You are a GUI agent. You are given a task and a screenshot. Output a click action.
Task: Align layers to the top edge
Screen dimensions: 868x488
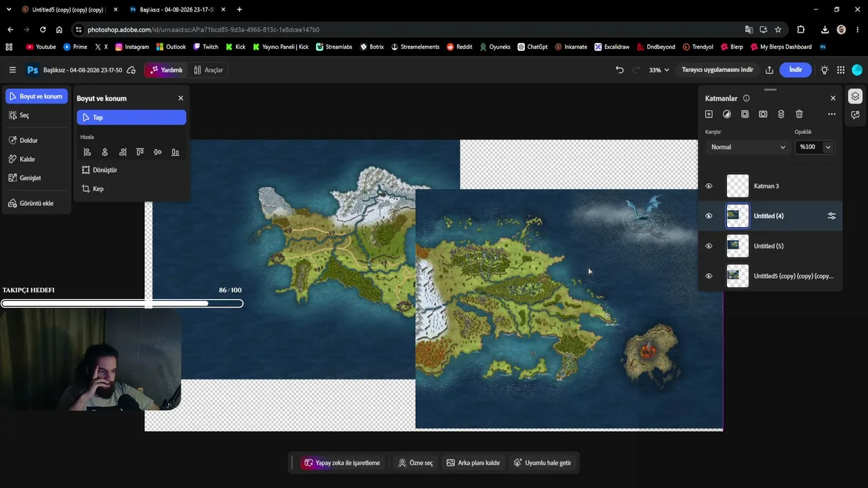[x=140, y=152]
